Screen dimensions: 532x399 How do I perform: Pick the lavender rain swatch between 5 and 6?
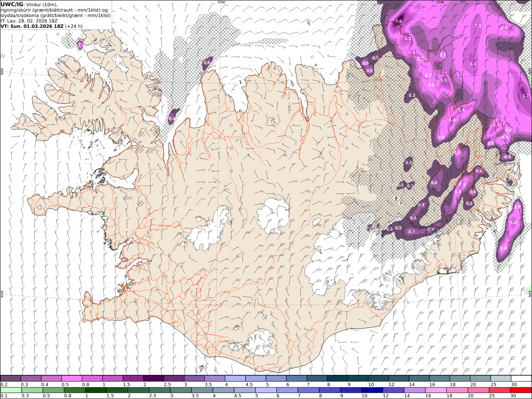click(x=266, y=390)
